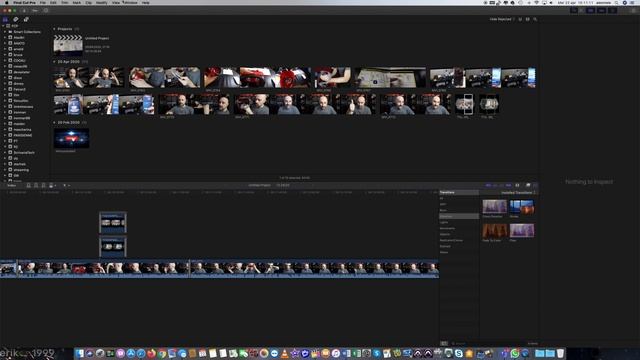640x360 pixels.
Task: Toggle snapping button in timeline toolbar
Action: 509,185
